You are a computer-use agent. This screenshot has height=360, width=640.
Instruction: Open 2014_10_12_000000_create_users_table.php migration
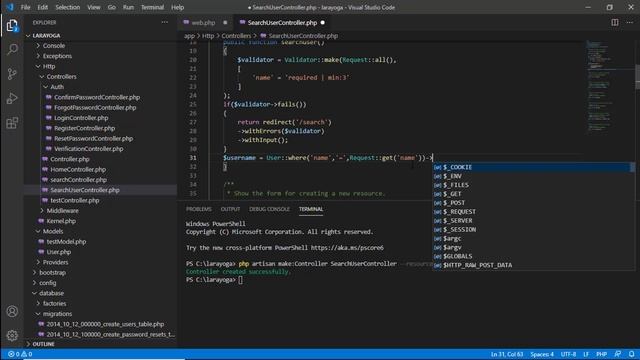pos(105,324)
